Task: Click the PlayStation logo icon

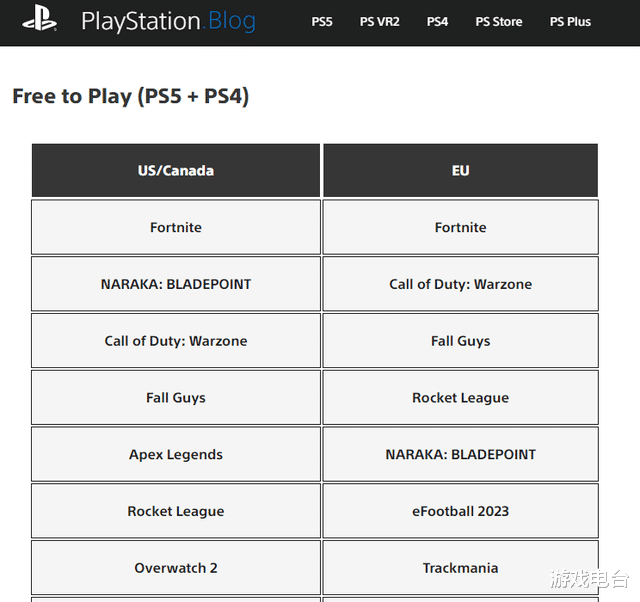Action: tap(39, 19)
